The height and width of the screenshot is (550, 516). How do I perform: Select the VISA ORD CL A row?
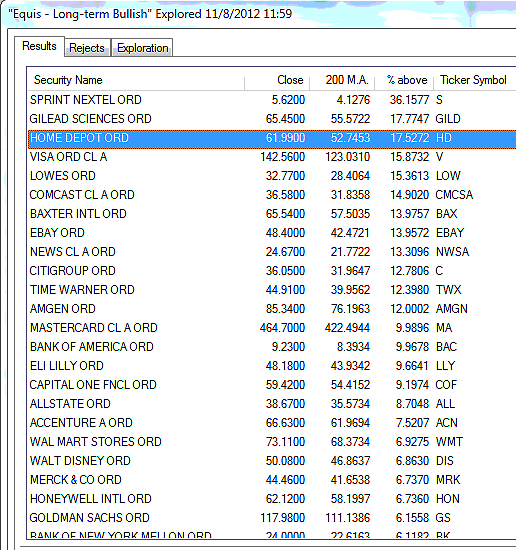tap(272, 157)
